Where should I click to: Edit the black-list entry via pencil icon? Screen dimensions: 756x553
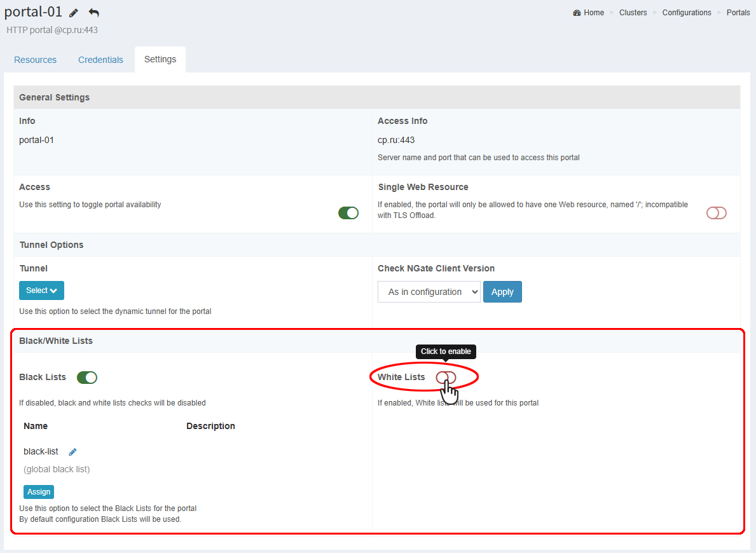(x=72, y=452)
